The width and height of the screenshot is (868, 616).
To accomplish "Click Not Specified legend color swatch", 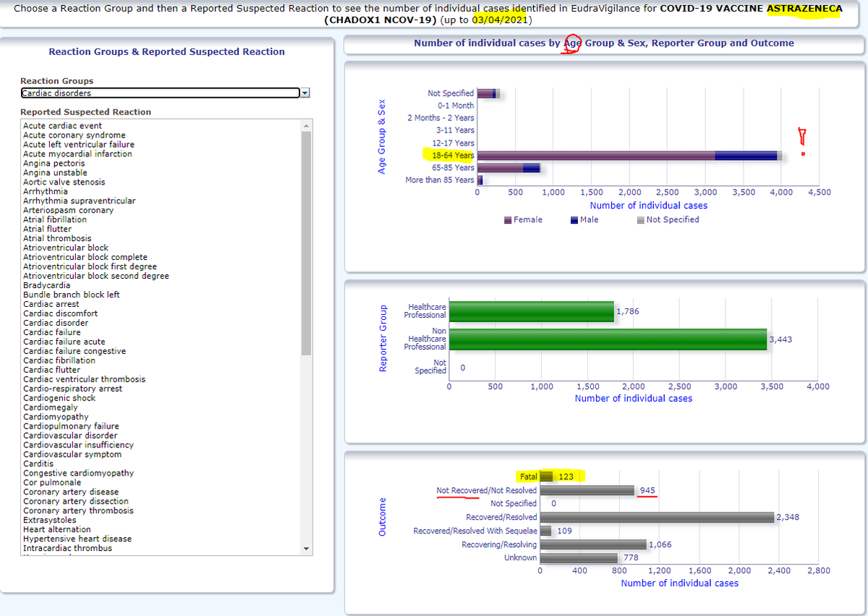I will click(x=641, y=220).
